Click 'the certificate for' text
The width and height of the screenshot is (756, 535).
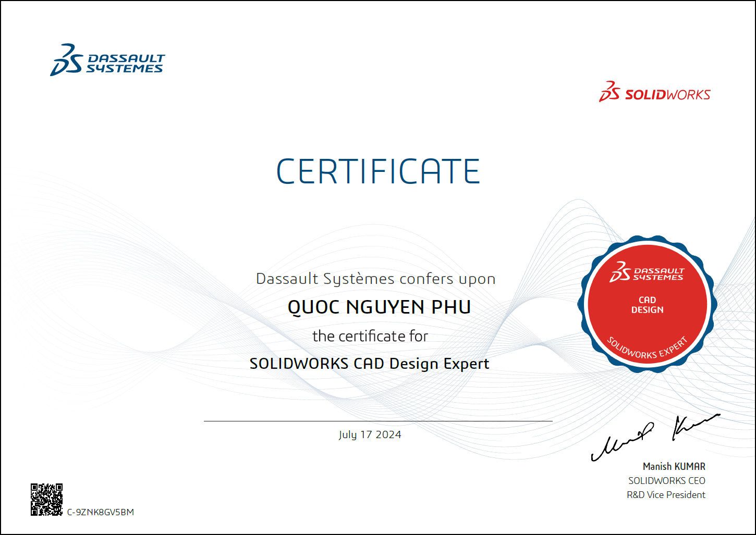[x=370, y=336]
